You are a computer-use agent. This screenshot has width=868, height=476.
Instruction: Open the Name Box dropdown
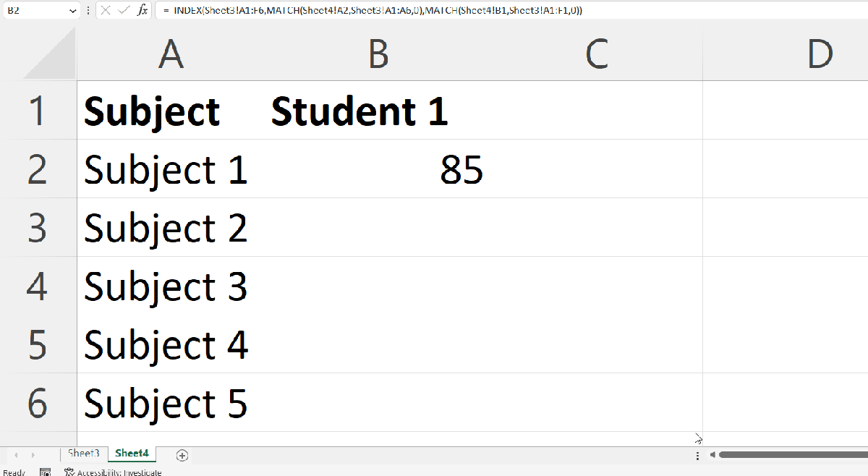pyautogui.click(x=72, y=11)
